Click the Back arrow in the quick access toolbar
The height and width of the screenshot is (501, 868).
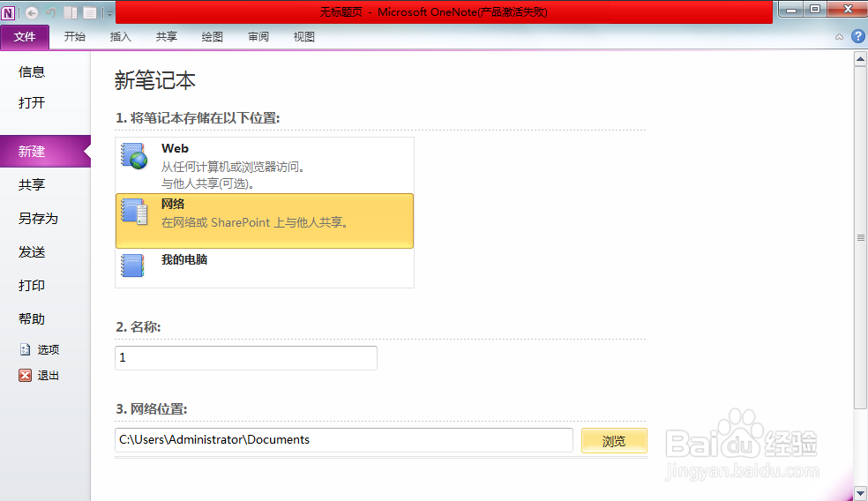[x=32, y=12]
